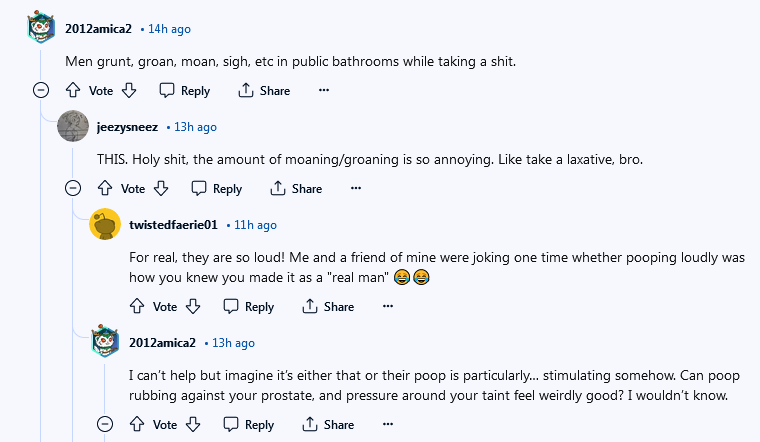Upvote 2012amica2's top comment about men grunting
Viewport: 760px width, 442px height.
point(73,90)
